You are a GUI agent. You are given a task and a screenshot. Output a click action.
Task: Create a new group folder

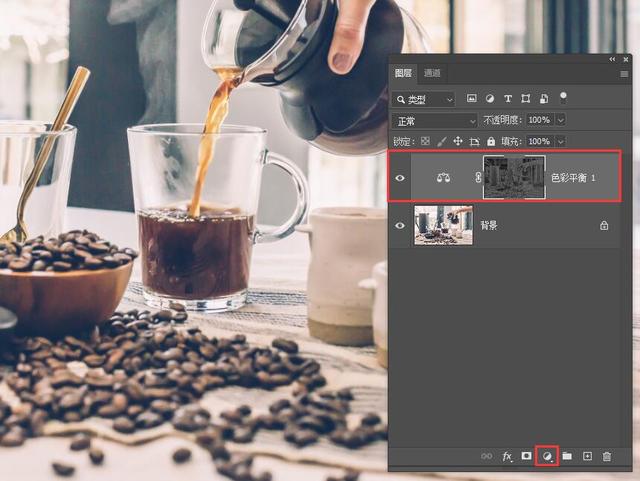[x=567, y=456]
